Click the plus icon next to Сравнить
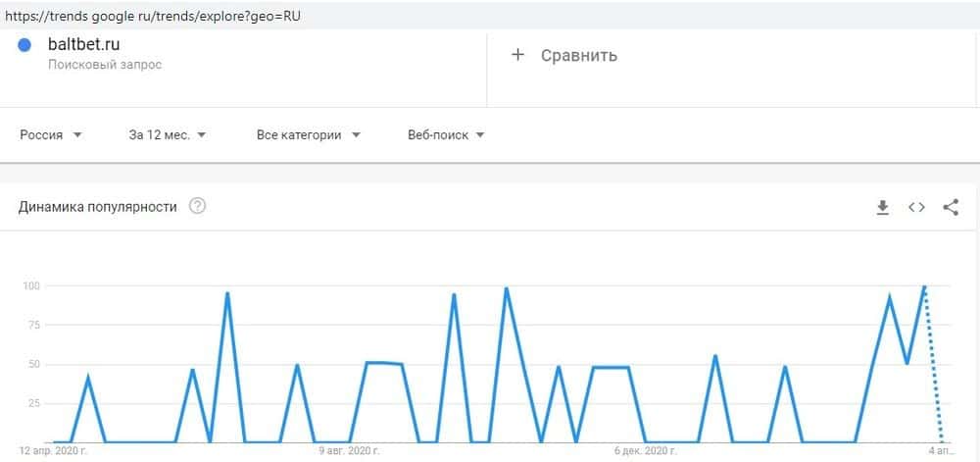 pyautogui.click(x=517, y=55)
